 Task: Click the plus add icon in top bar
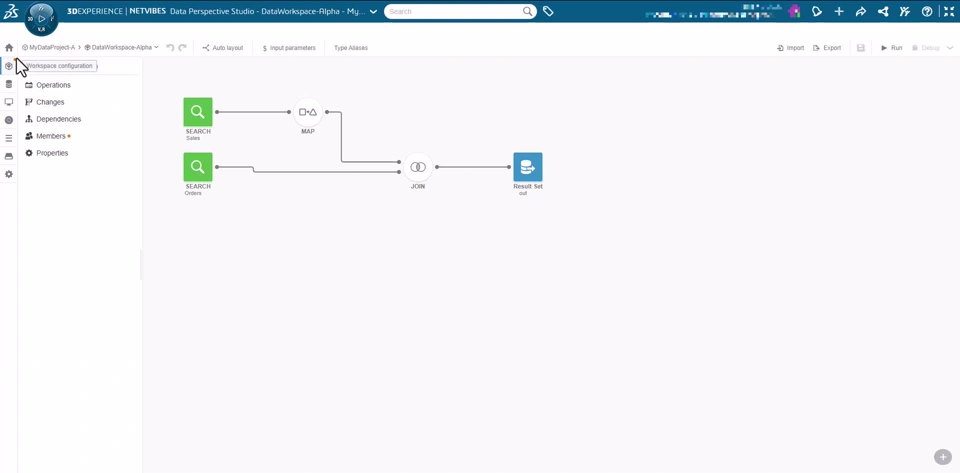point(839,11)
